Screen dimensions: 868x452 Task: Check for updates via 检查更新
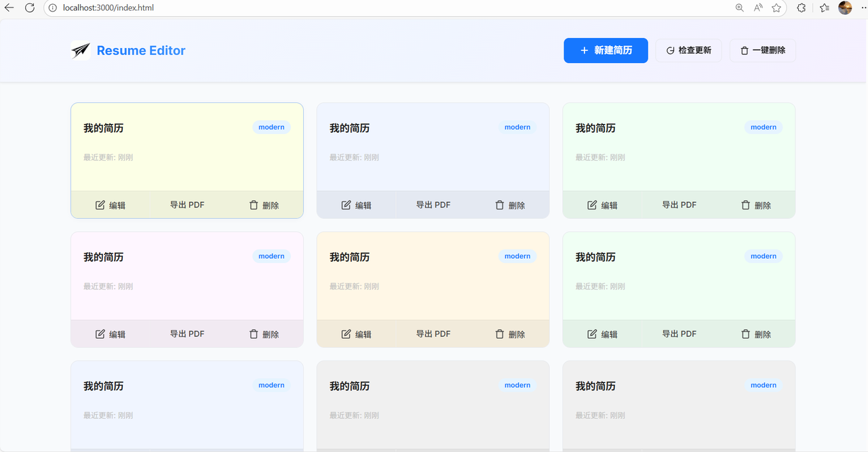click(688, 50)
